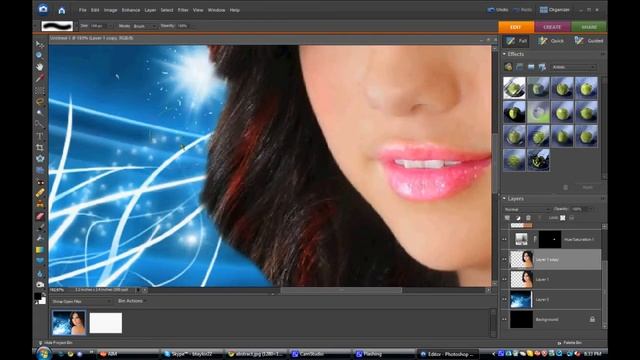The width and height of the screenshot is (640, 360).
Task: Select the Paint Bucket tool
Action: click(x=40, y=238)
